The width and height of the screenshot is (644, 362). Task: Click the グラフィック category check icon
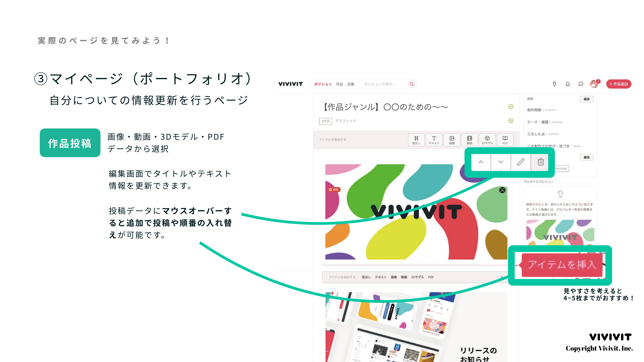point(511,121)
